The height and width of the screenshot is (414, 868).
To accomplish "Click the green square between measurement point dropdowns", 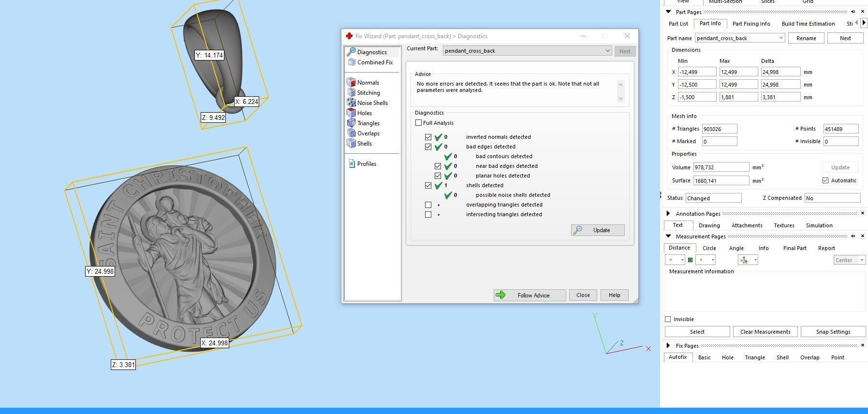I will [x=690, y=260].
